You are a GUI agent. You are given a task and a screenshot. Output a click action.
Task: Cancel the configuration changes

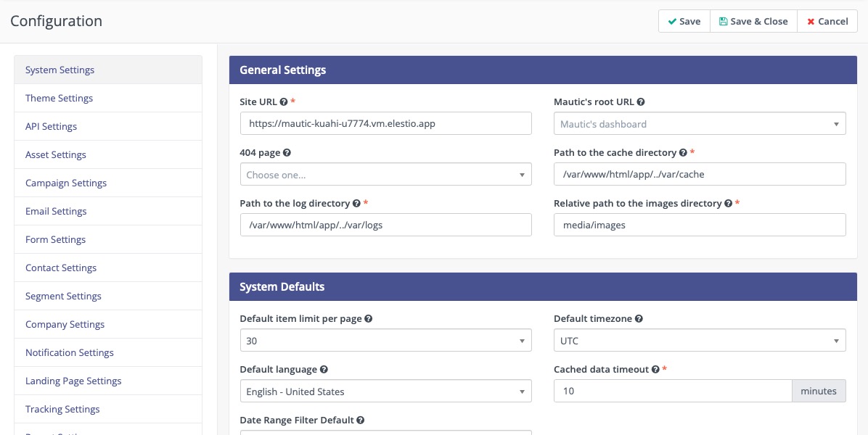[827, 21]
